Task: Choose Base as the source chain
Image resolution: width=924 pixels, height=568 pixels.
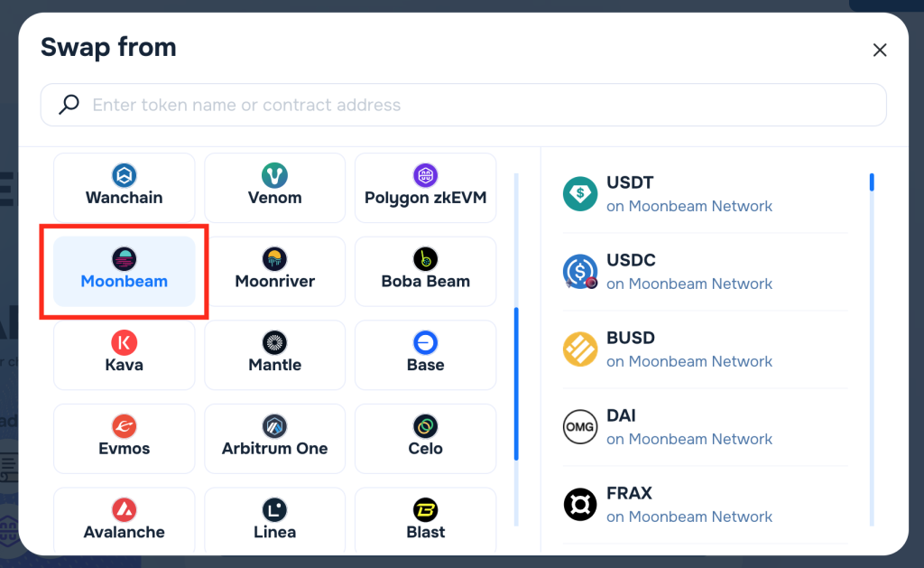Action: 425,355
